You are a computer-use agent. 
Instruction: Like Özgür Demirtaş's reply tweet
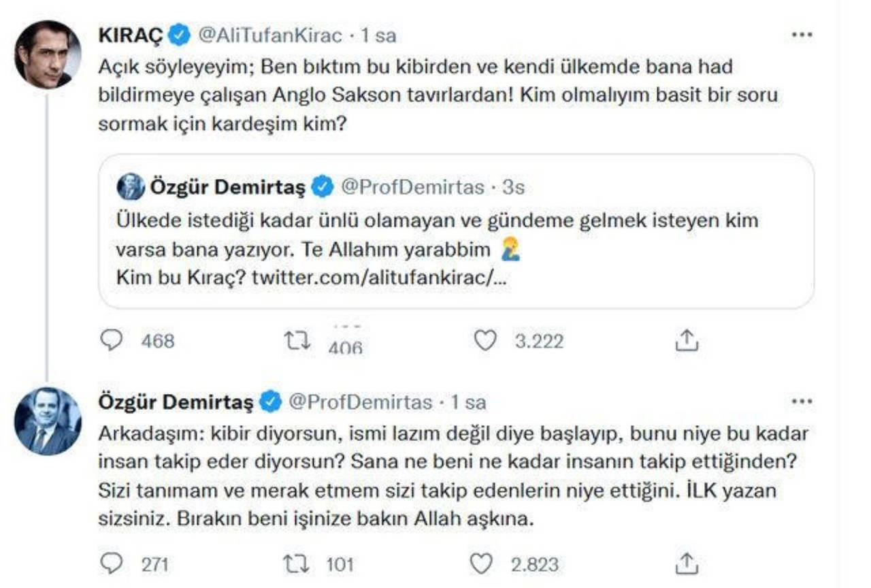point(482,563)
